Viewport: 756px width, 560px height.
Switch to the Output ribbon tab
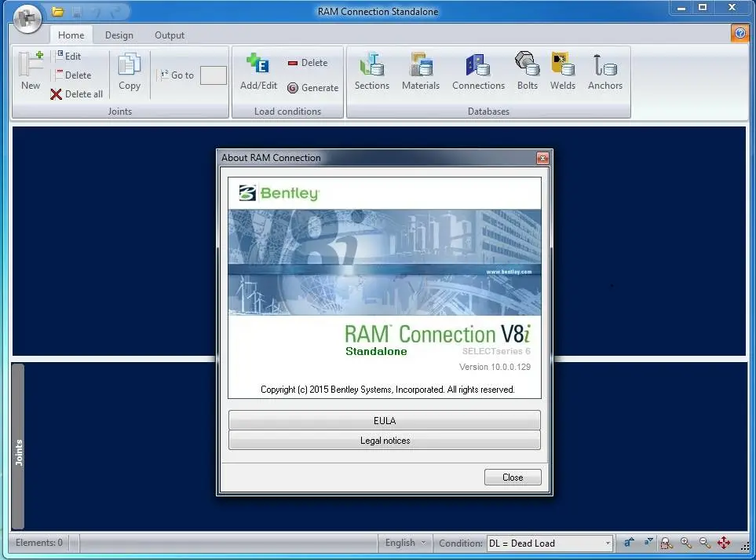tap(170, 35)
